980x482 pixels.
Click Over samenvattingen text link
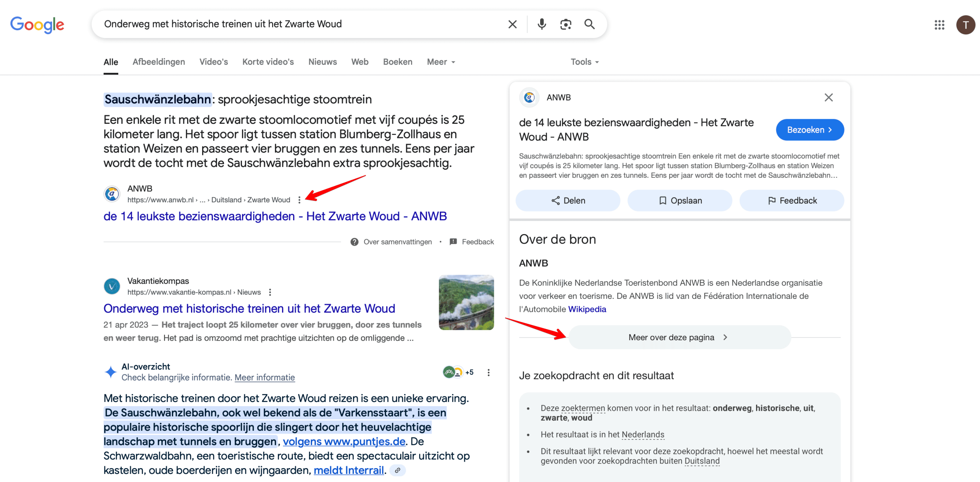click(x=397, y=242)
